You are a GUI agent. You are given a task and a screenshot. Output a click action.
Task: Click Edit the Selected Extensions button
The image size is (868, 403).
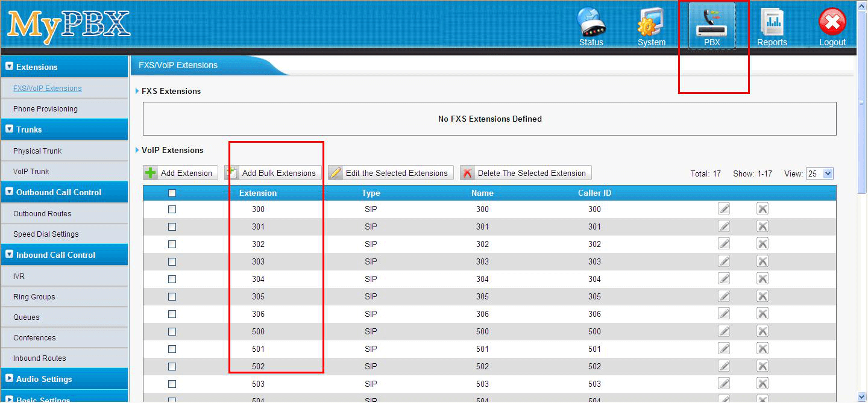pos(391,173)
